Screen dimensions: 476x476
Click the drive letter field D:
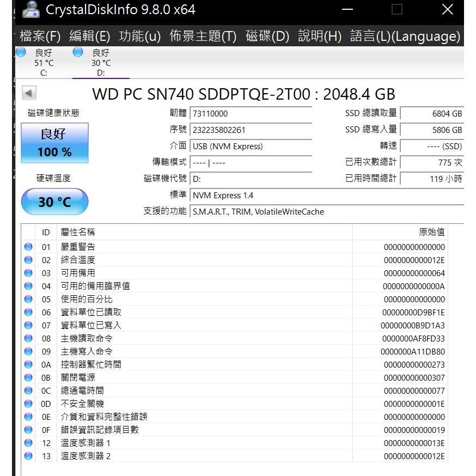(251, 179)
